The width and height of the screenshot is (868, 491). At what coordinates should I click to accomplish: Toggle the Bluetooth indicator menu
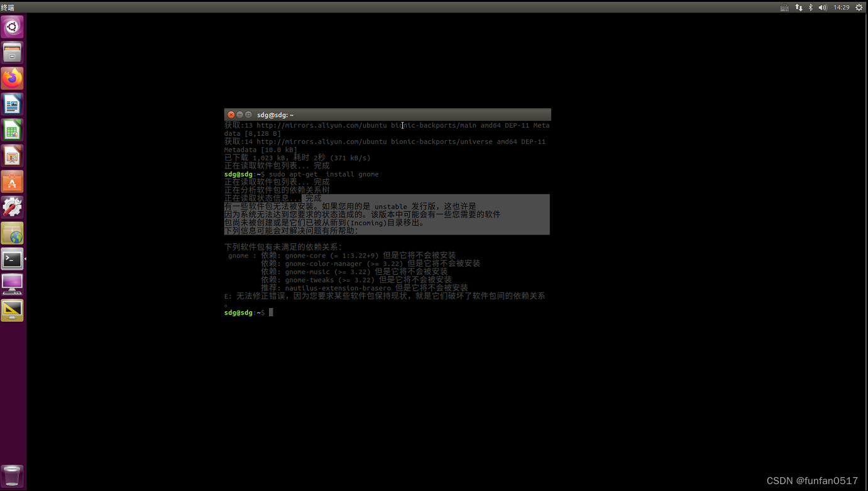point(810,7)
